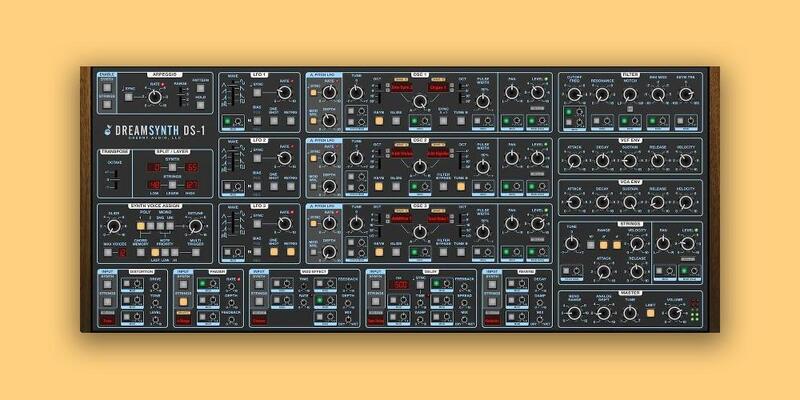Click the Transpose Octave slider

tap(115, 181)
